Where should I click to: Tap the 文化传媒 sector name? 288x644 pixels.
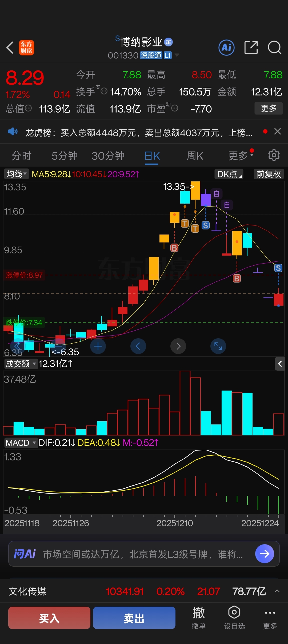click(x=27, y=591)
